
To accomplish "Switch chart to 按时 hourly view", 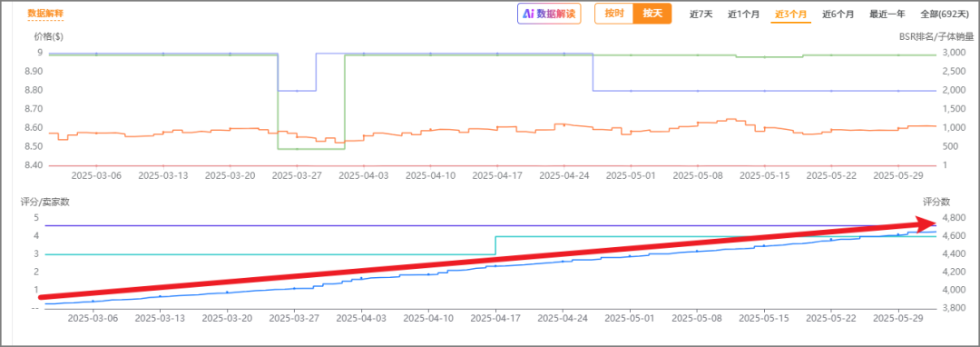I will 614,14.
